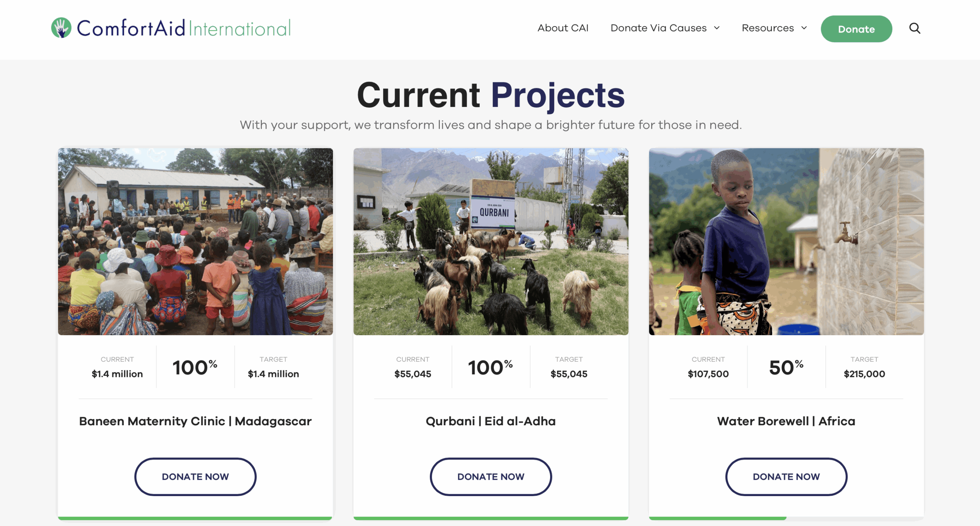
Task: Donate now to Baneen Maternity Clinic
Action: pos(195,476)
